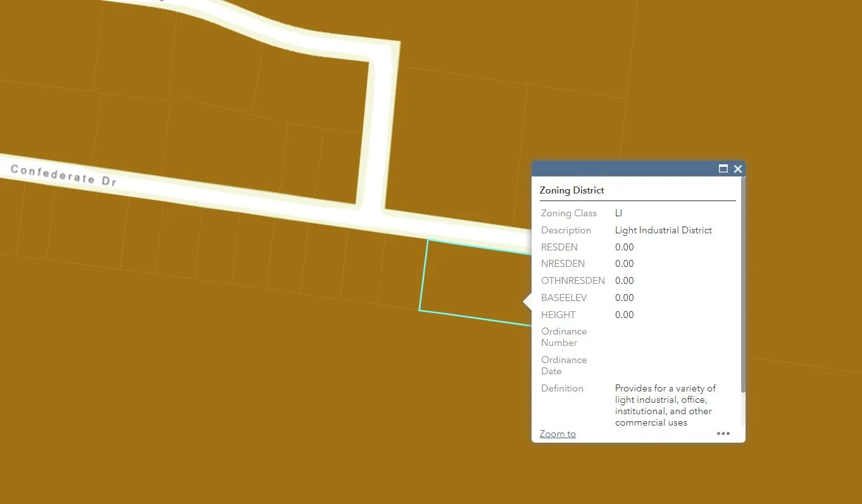Click the HEIGHT field value
Viewport: 862px width, 504px height.
point(624,315)
